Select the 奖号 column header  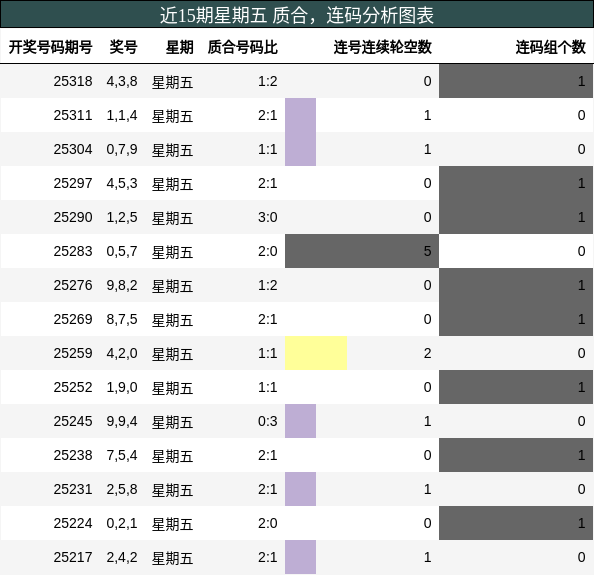pyautogui.click(x=123, y=47)
